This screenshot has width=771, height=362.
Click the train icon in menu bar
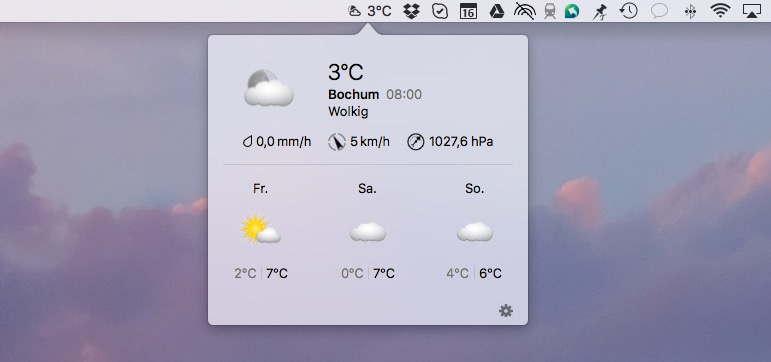click(550, 11)
